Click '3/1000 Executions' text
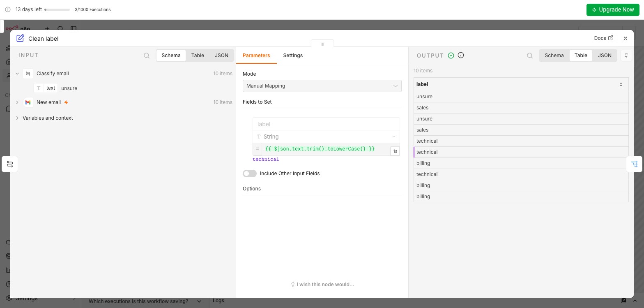 [x=93, y=9]
